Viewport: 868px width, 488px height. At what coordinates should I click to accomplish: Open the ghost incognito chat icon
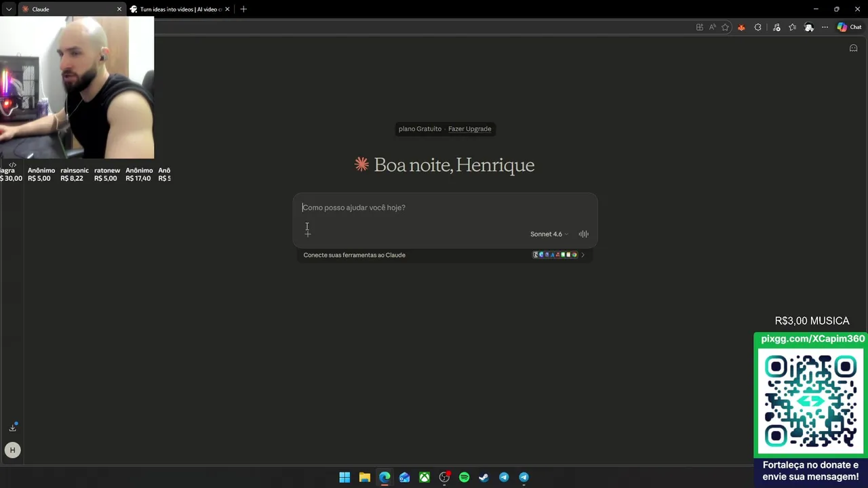pyautogui.click(x=854, y=48)
